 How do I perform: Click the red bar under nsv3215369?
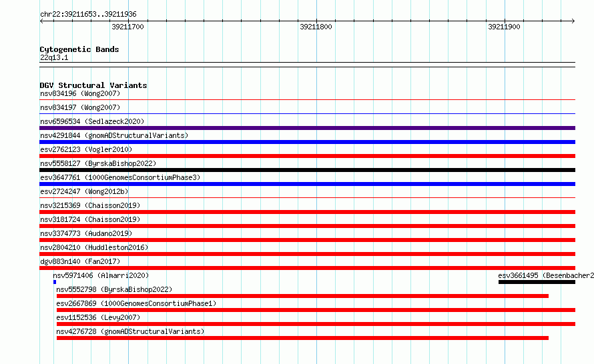coord(307,212)
